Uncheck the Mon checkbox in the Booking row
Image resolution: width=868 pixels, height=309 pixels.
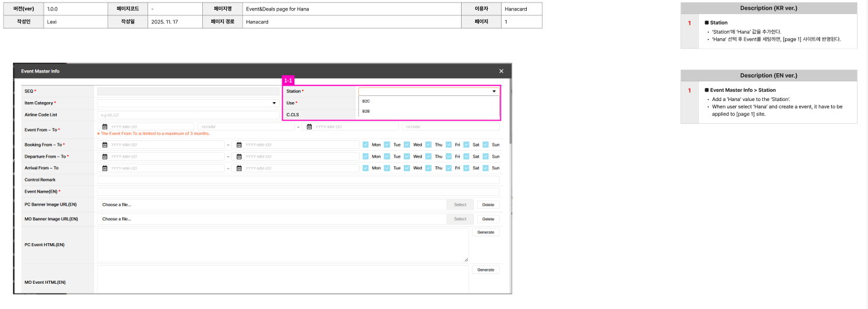coord(366,145)
